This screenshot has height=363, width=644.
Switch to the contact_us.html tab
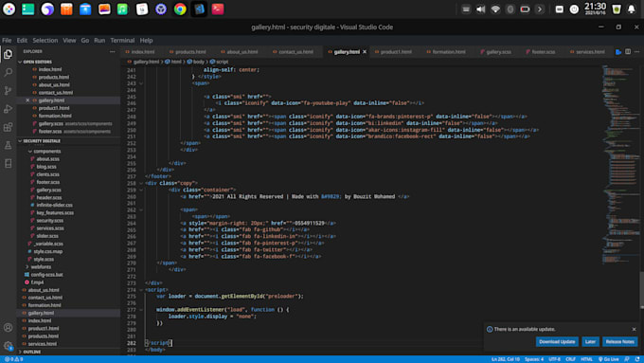coord(295,52)
